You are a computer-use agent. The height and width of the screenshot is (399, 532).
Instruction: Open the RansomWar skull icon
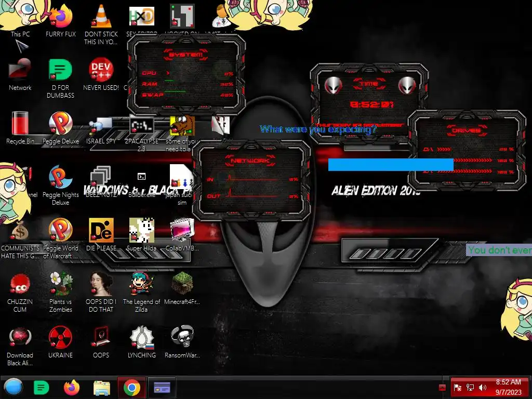pos(182,342)
